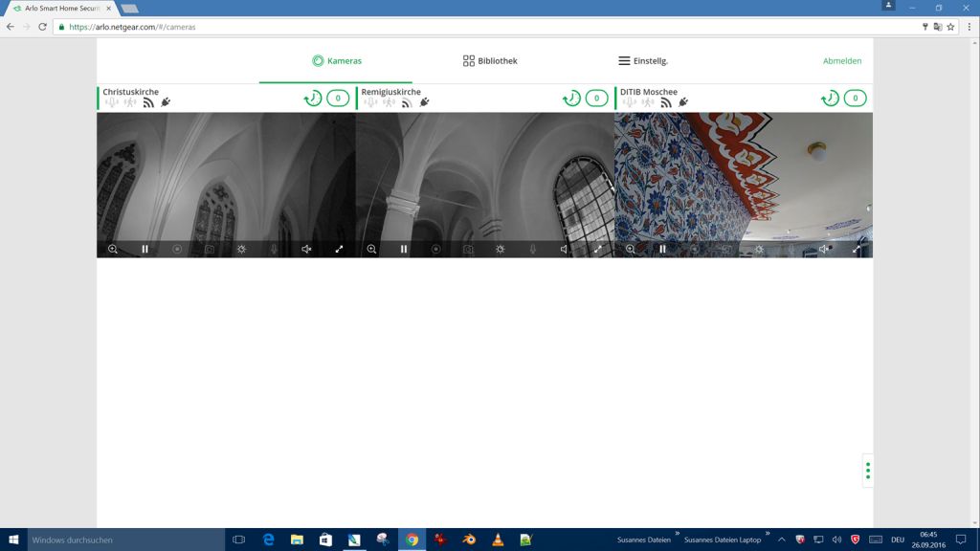Screen dimensions: 980x551
Task: Zoom into the Remigiuskirche camera feed
Action: (371, 249)
